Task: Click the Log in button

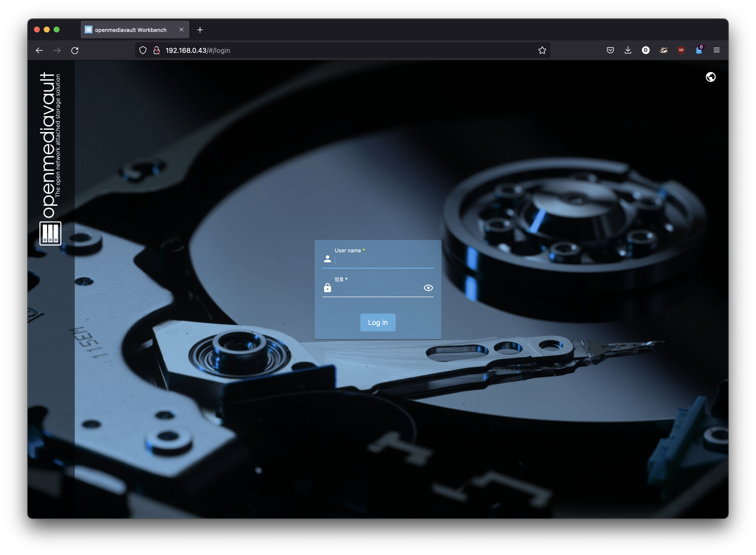Action: 378,322
